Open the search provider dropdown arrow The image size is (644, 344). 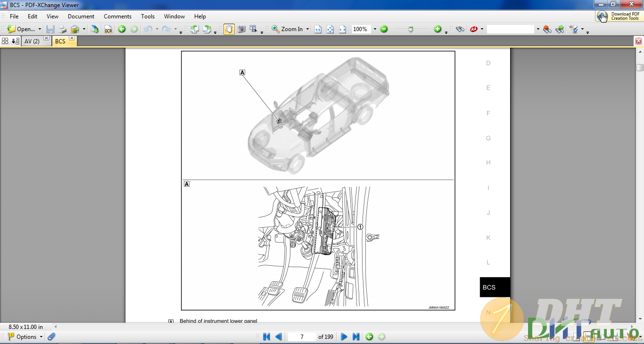point(482,29)
